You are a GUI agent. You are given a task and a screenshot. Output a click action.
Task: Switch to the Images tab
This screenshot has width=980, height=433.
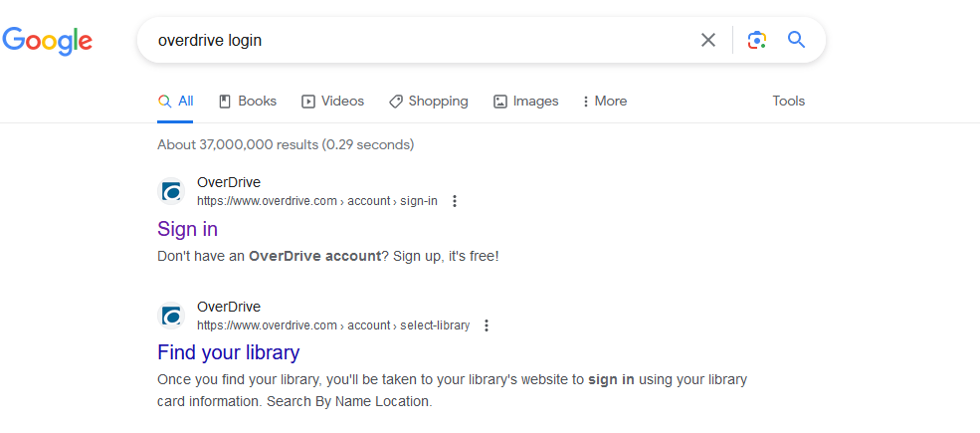[x=526, y=101]
